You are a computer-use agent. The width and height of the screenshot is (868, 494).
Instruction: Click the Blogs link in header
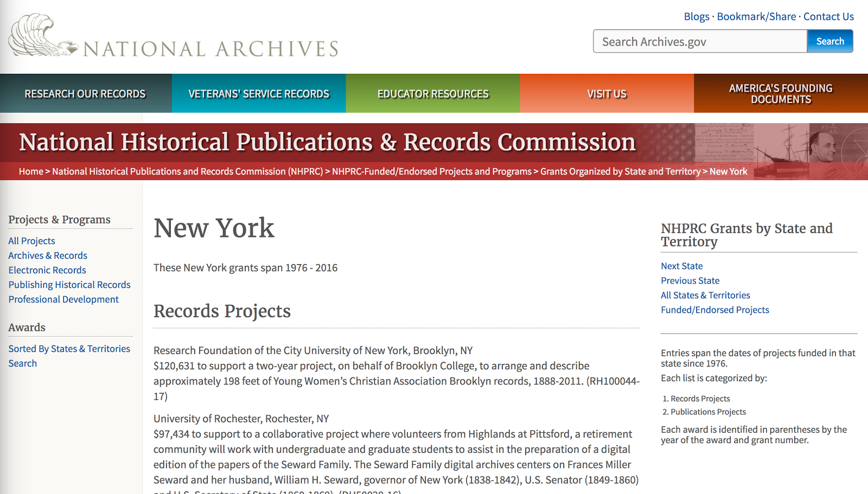point(697,16)
